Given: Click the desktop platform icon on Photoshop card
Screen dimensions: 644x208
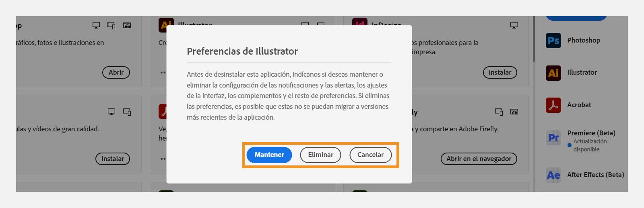Looking at the screenshot, I should [96, 25].
